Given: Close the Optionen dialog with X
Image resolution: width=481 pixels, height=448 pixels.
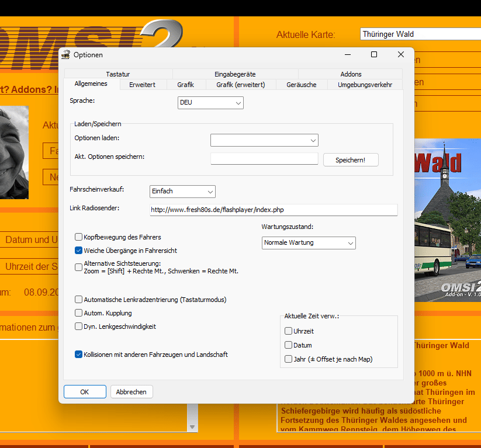Looking at the screenshot, I should click(x=400, y=54).
